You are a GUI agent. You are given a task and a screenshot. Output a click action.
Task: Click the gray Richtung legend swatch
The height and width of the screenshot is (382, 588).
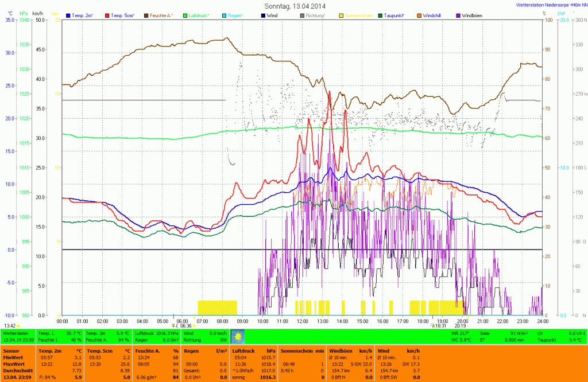pos(302,15)
